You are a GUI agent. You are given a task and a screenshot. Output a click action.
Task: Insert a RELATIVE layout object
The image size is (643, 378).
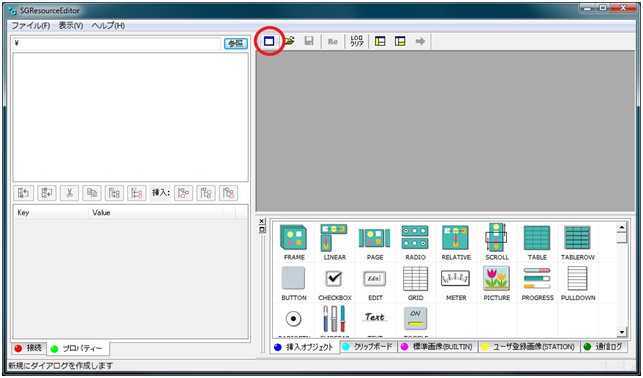point(456,243)
